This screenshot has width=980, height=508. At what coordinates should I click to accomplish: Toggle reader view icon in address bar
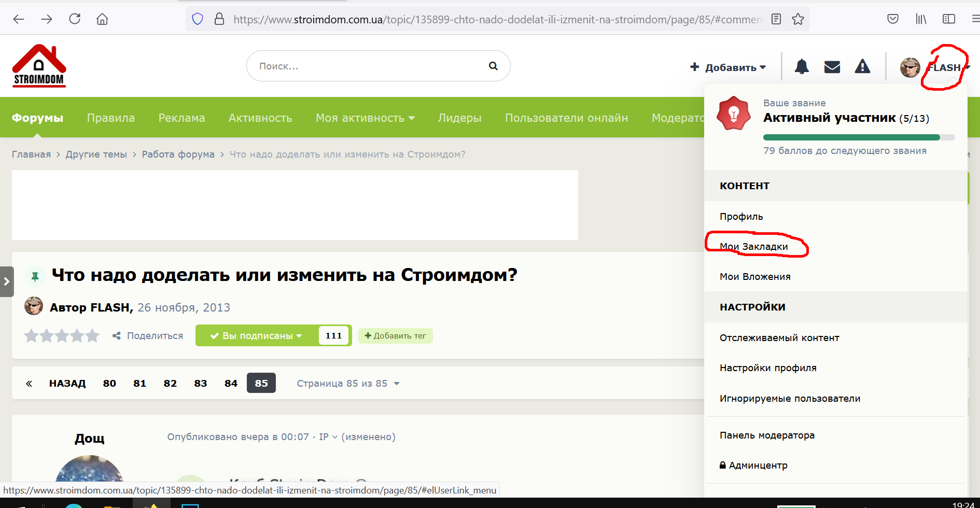click(776, 19)
